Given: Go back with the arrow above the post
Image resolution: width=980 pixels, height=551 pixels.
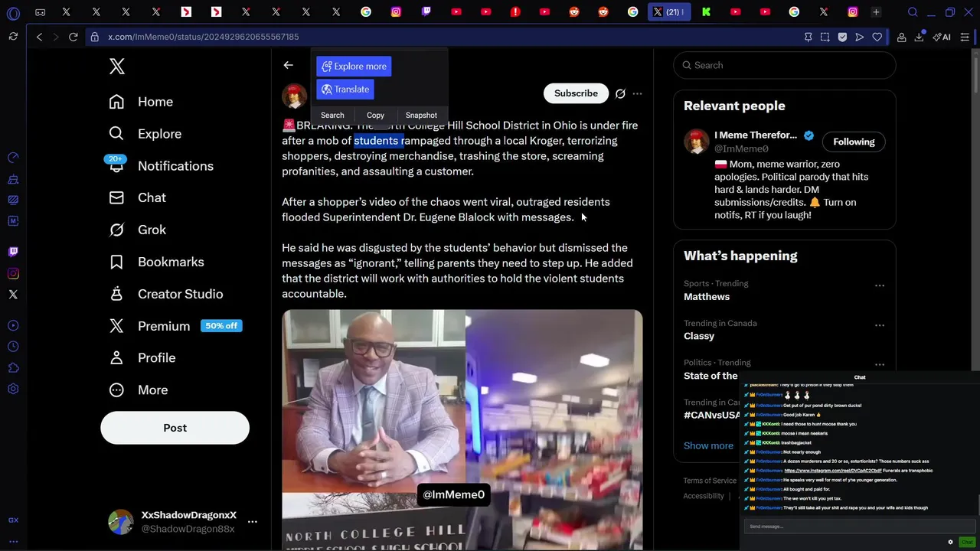Looking at the screenshot, I should click(289, 65).
